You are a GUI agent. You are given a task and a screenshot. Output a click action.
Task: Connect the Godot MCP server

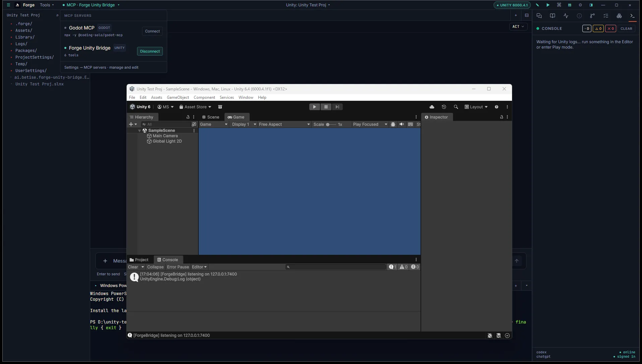pos(152,31)
